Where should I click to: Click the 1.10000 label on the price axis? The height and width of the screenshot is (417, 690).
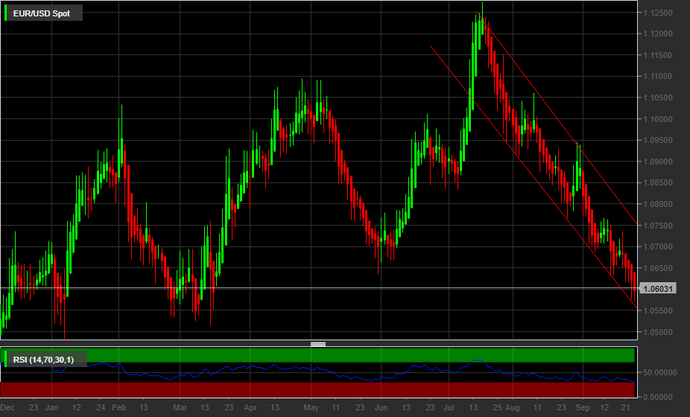coord(661,119)
